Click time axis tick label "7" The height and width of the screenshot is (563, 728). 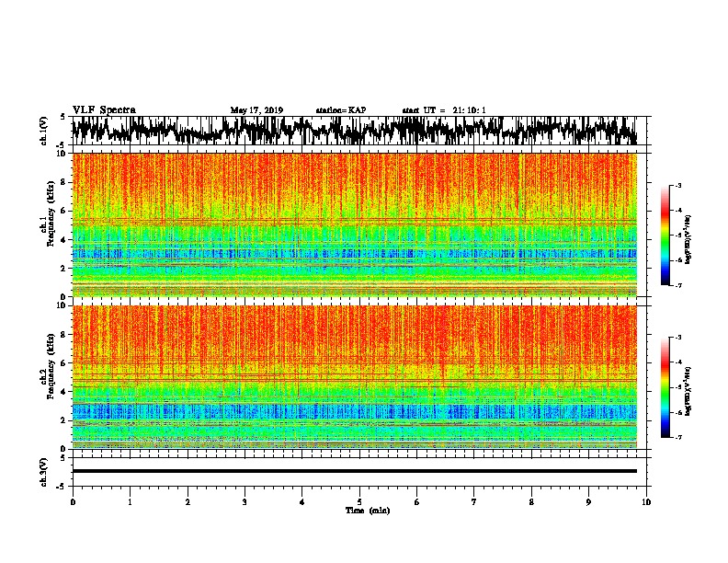point(474,502)
